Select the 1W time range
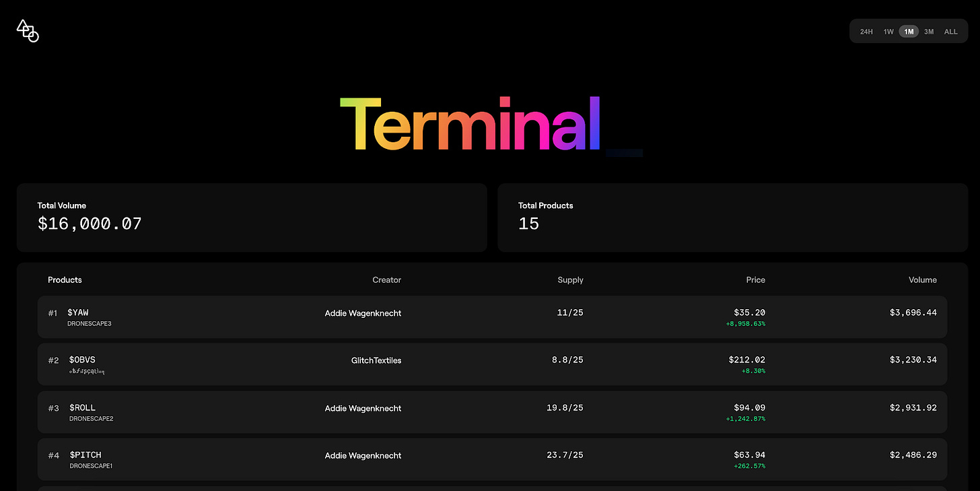980x491 pixels. [888, 32]
